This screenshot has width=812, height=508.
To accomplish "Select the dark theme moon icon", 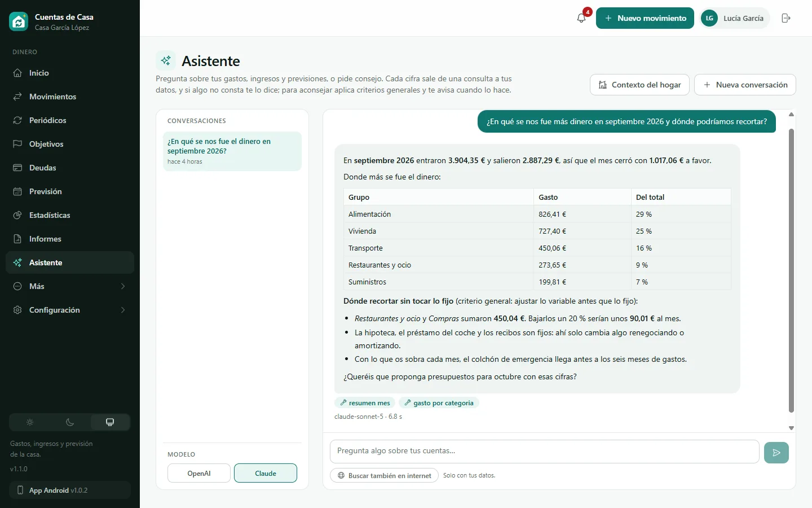I will tap(70, 422).
